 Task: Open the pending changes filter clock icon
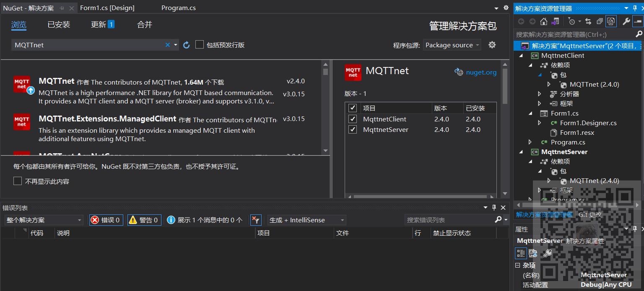(571, 21)
